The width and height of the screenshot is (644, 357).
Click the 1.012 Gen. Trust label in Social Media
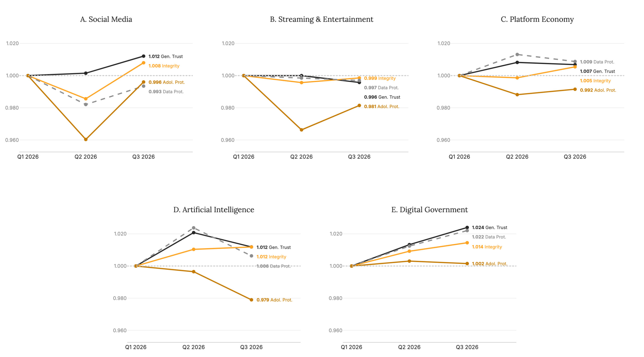[x=166, y=56]
